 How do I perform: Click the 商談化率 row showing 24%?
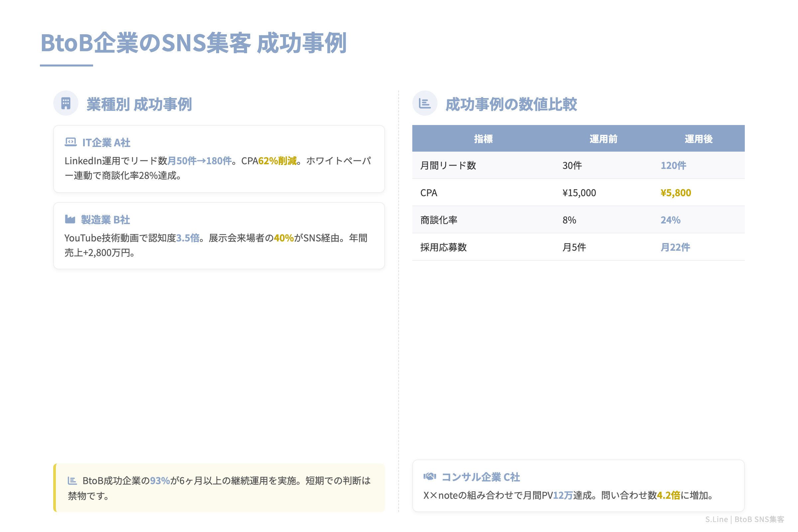pos(577,219)
